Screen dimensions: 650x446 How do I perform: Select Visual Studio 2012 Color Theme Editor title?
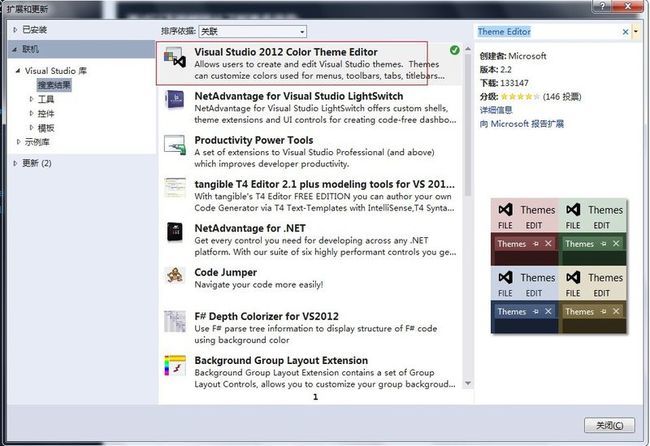(x=286, y=52)
